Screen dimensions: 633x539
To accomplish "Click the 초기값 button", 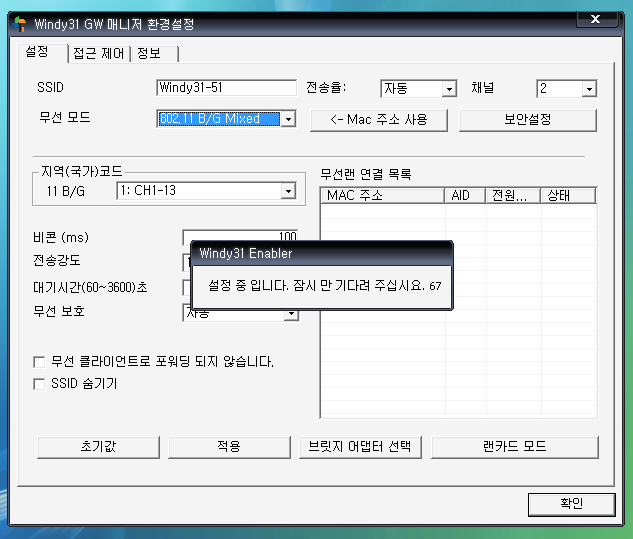I will 98,447.
